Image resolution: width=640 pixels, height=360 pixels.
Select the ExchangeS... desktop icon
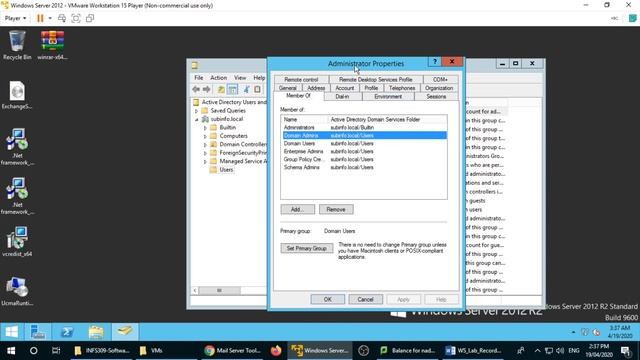17,95
